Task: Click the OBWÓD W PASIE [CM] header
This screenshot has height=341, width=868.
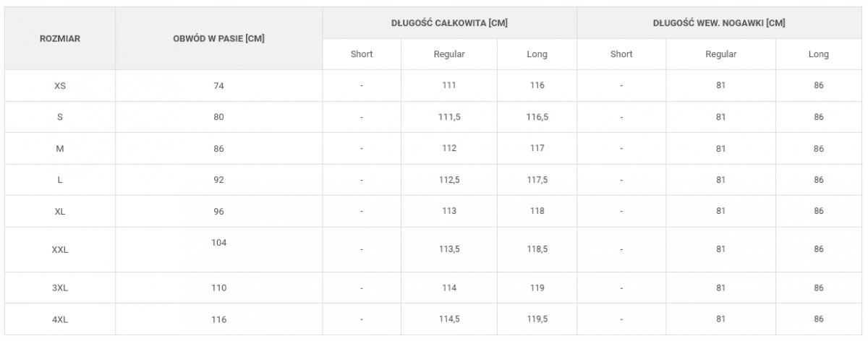Action: 218,38
